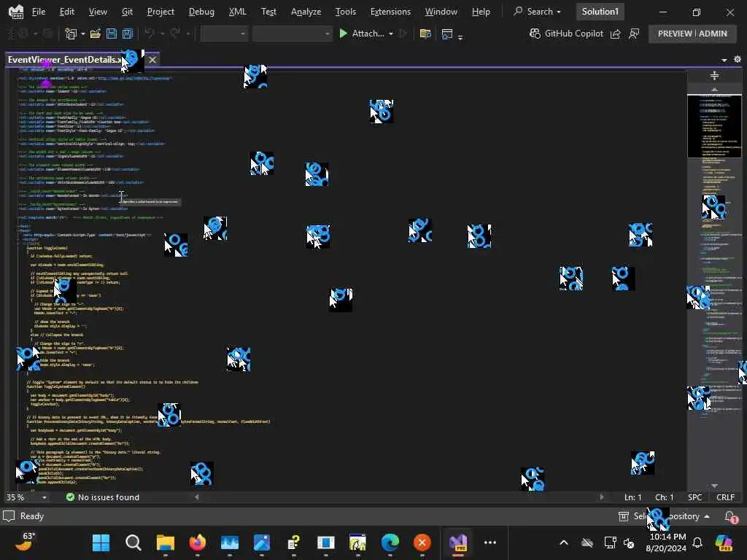
Task: Open the Window menu
Action: (441, 12)
